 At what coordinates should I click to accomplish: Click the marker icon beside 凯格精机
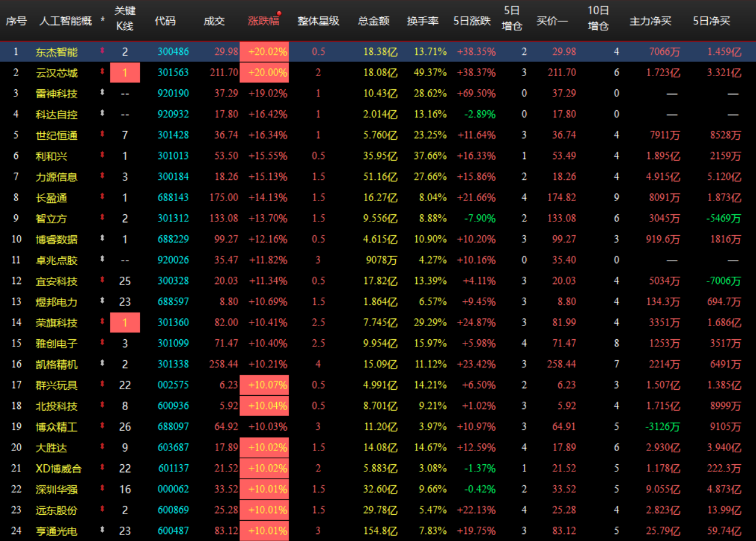coord(102,364)
